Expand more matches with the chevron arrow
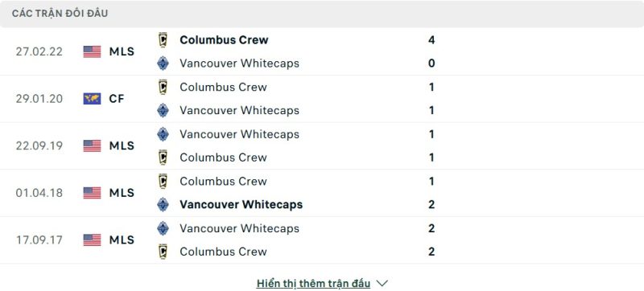This screenshot has height=291, width=644. pos(382,283)
